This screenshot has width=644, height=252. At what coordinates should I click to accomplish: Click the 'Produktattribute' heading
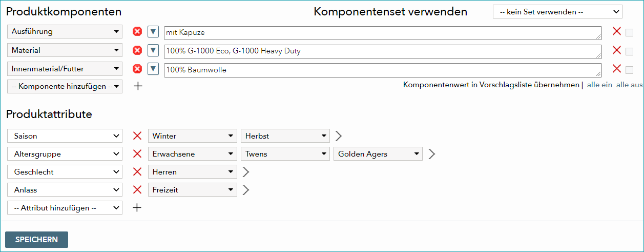point(49,114)
